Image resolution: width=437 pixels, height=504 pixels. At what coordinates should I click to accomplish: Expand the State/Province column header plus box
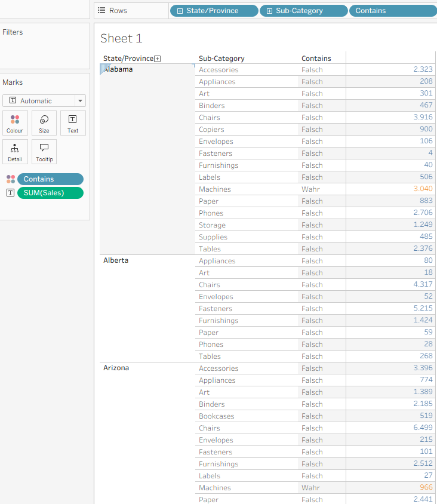pyautogui.click(x=158, y=59)
